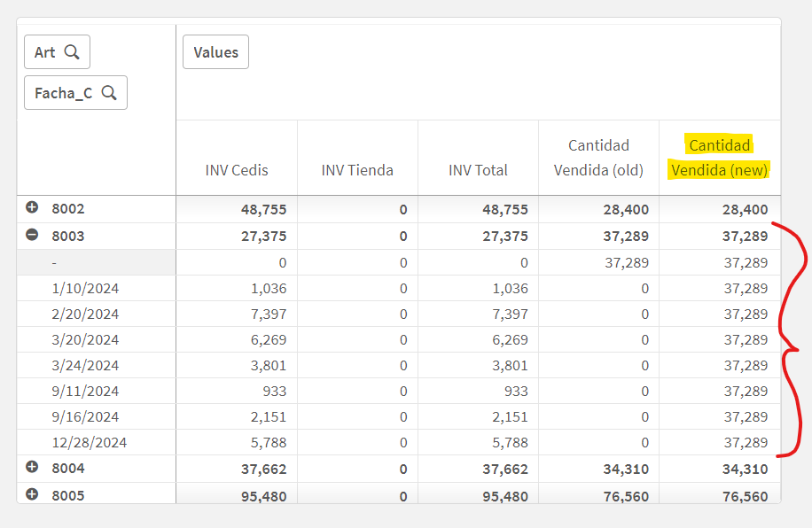
Task: Click the dash null date row
Action: coord(54,262)
